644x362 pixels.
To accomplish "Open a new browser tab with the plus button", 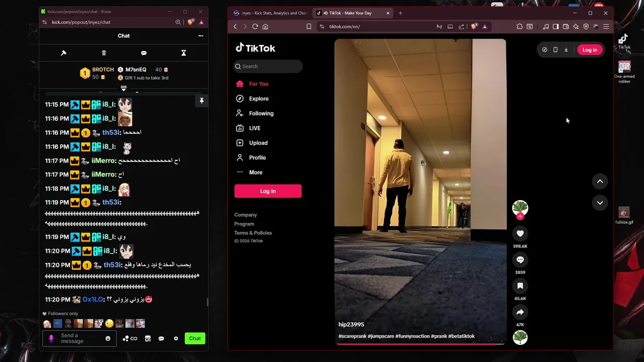I will click(400, 13).
